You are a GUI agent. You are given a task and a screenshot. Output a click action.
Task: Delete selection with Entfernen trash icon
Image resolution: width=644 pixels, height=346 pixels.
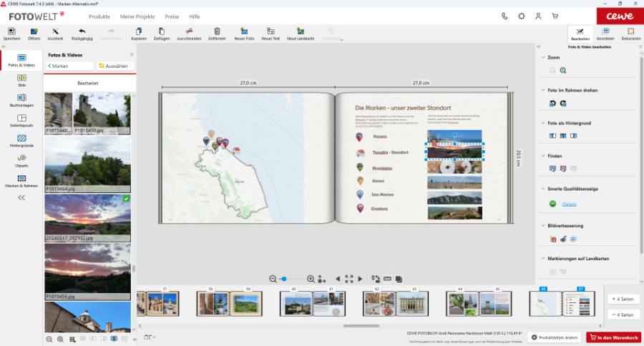tap(217, 34)
